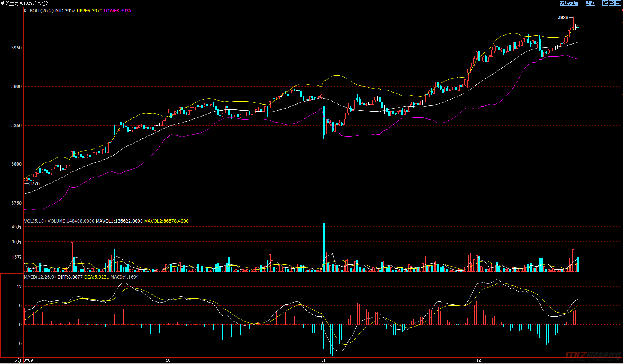Viewport: 623px width, 364px height.
Task: Click the VOLUME:148408.0000 readout
Action: coord(71,221)
